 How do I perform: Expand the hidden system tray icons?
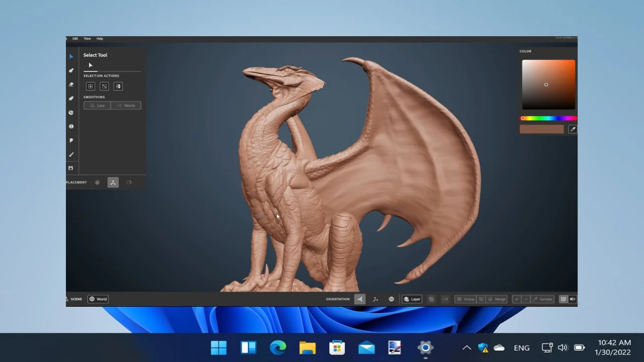click(x=467, y=347)
